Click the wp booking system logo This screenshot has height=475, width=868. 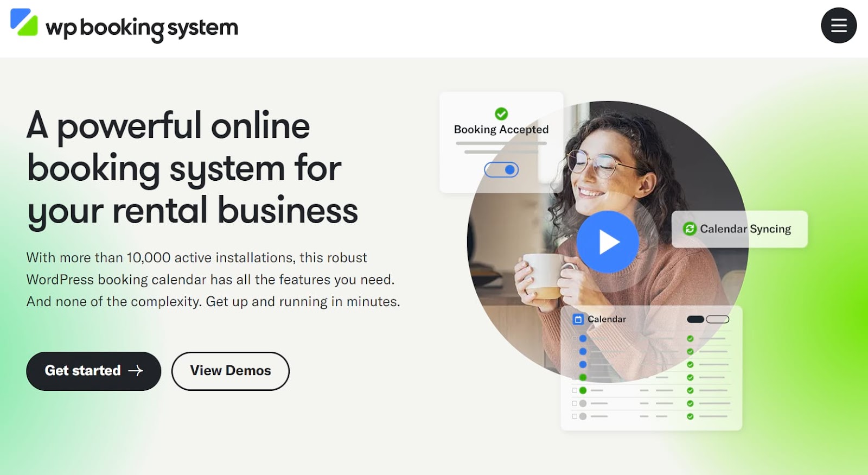(124, 26)
